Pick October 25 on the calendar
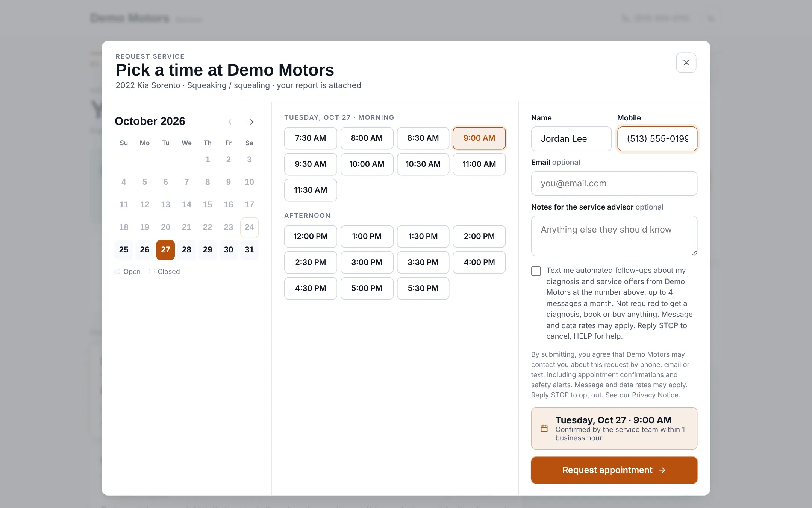Screen dimensions: 812x508 point(124,250)
